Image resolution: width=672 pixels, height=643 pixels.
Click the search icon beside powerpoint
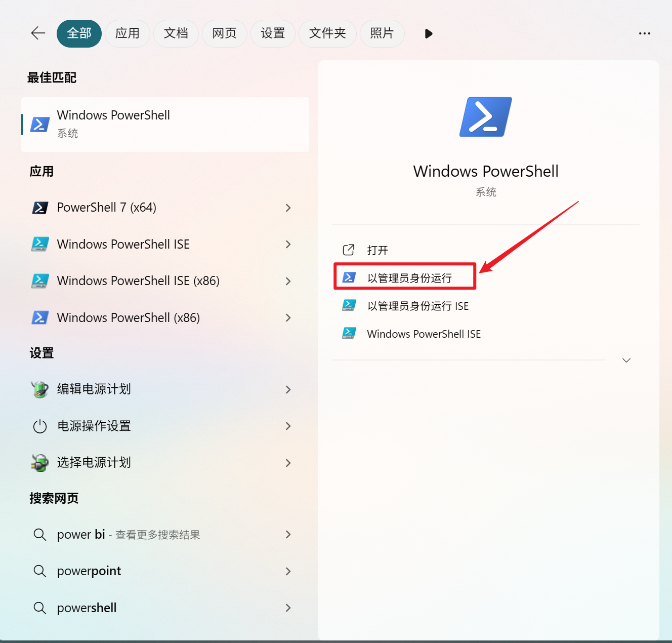click(x=40, y=571)
